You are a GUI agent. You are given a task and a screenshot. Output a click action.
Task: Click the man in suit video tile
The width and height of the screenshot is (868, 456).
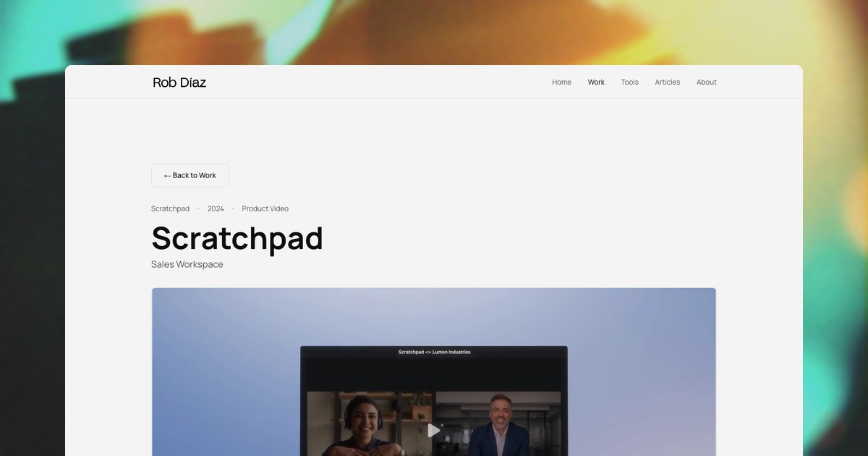click(x=498, y=424)
